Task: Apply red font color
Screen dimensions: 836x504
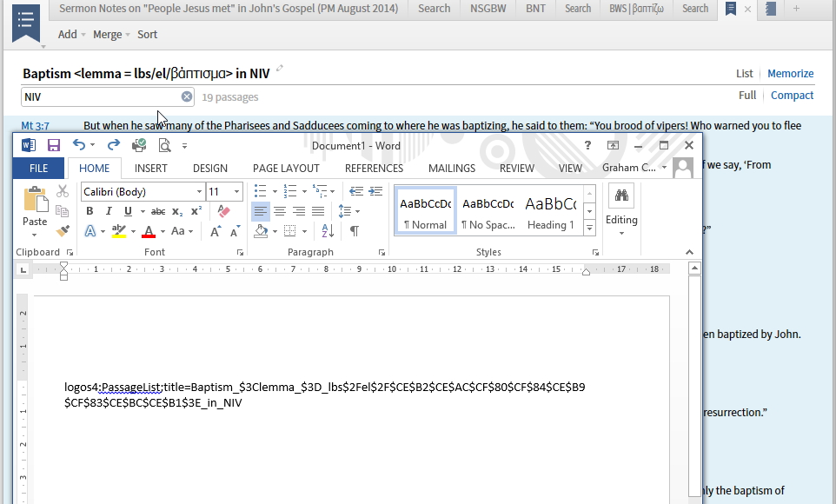Action: pos(149,231)
